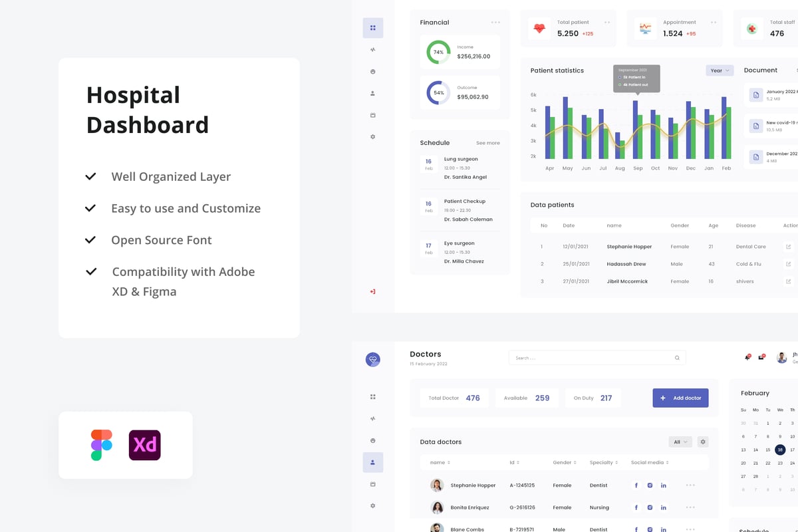The image size is (798, 532).
Task: Open the settings gear in the Financial screen sidebar
Action: pyautogui.click(x=372, y=136)
